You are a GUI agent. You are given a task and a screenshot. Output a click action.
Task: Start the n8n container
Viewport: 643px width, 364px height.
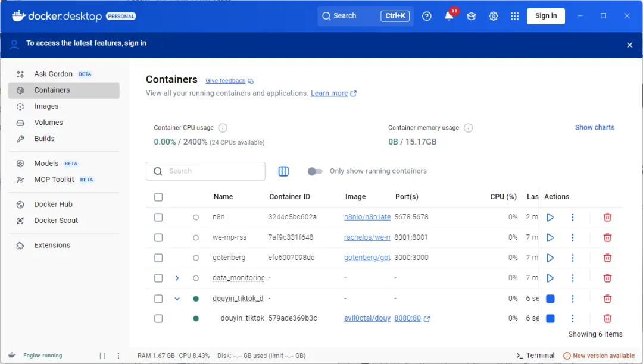[550, 218]
